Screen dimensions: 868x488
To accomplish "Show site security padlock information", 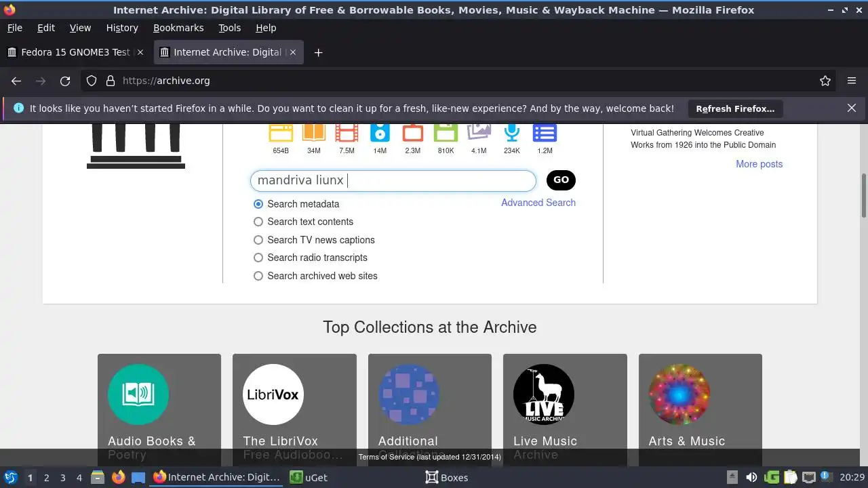I will coord(111,81).
